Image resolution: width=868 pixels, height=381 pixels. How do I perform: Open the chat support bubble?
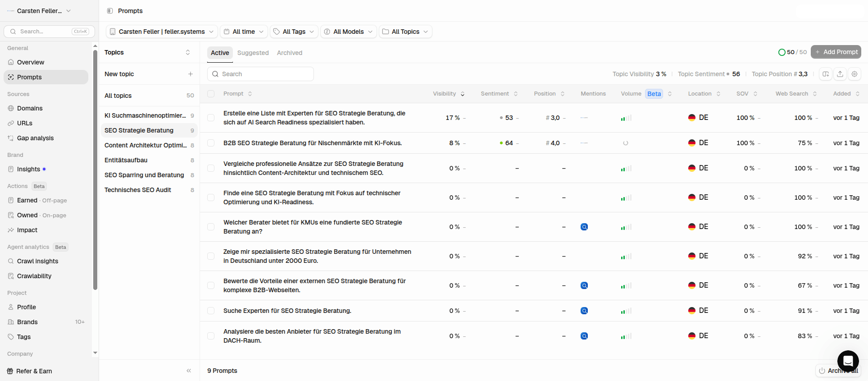point(848,361)
